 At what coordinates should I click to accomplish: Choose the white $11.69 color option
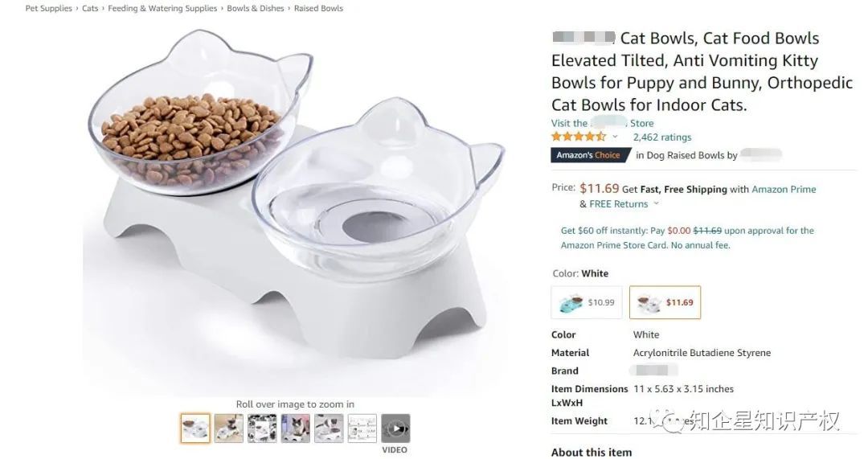tap(665, 302)
